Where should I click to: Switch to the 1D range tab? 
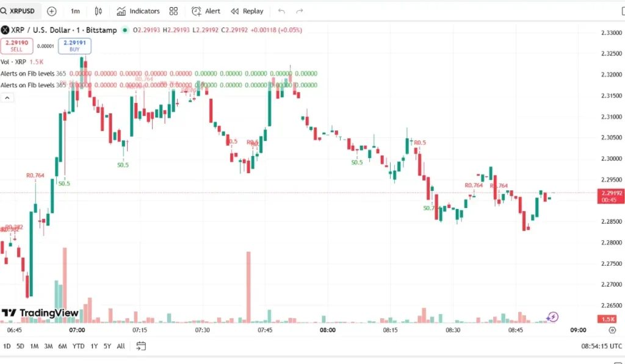coord(6,346)
